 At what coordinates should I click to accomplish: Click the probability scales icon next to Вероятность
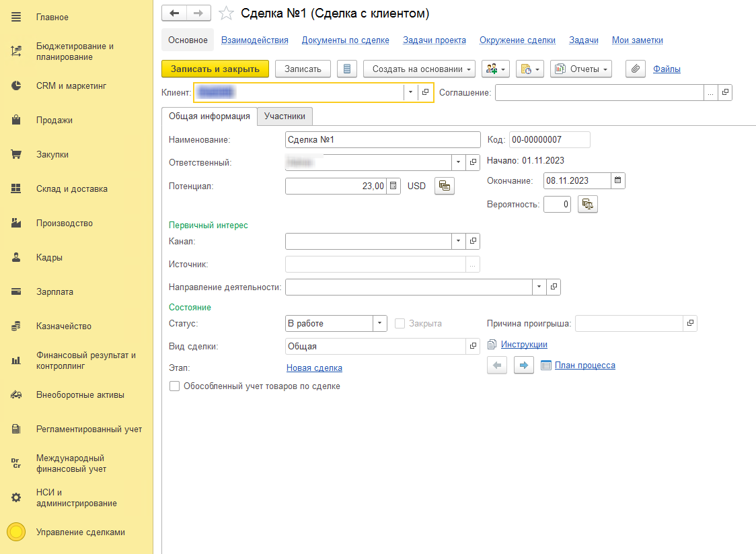587,204
